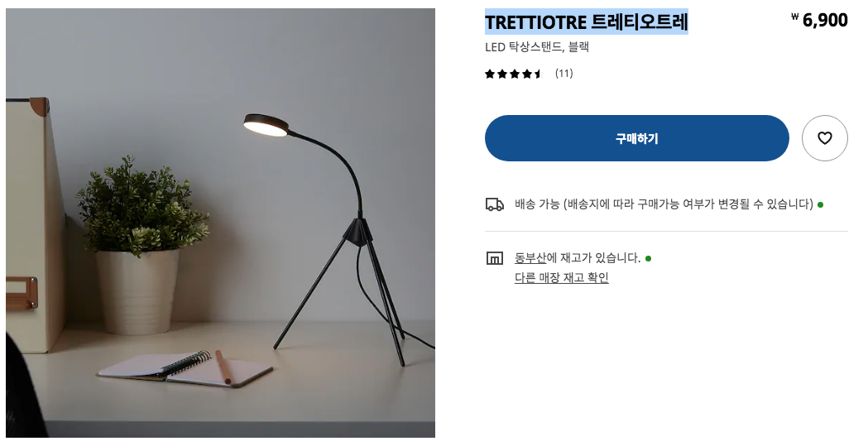Screen dimensions: 868x446
Task: Click the delivery truck icon
Action: tap(494, 204)
